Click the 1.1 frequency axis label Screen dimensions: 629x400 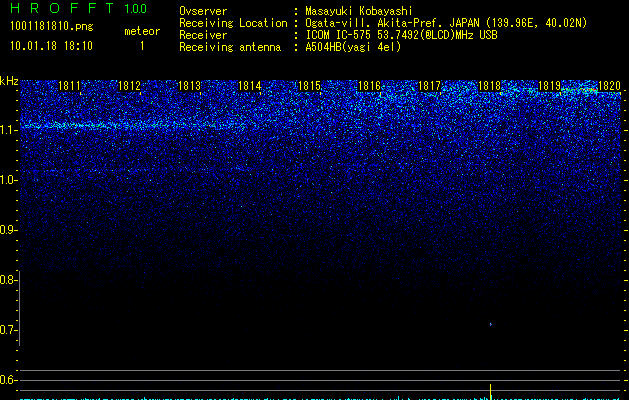click(x=7, y=130)
